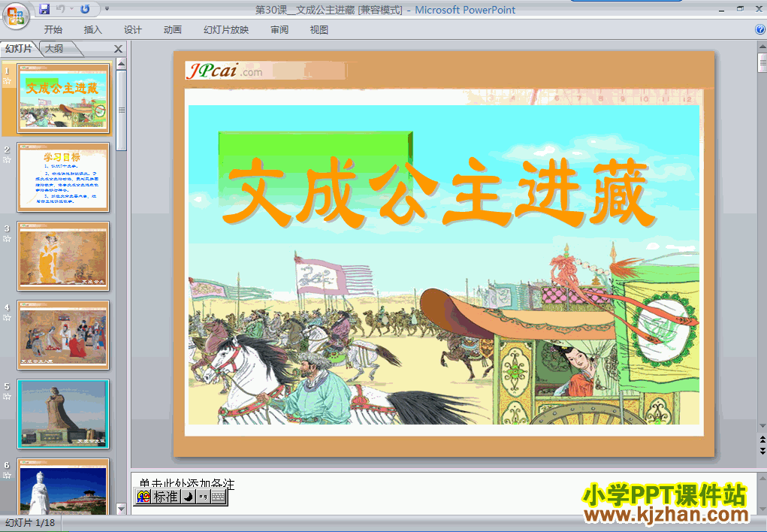The image size is (767, 532).
Task: Select slide 2 学习目标 thumbnail
Action: pyautogui.click(x=63, y=177)
